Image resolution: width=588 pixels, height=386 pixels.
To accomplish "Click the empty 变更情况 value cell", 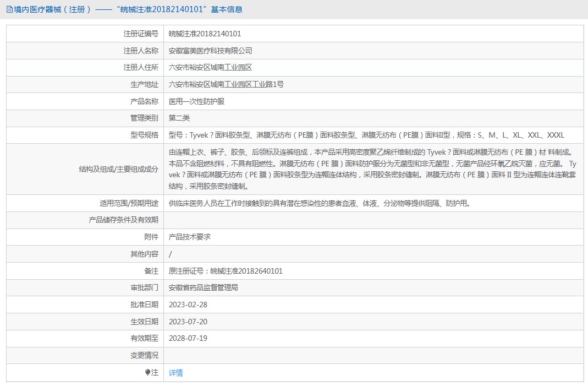I will point(373,355).
